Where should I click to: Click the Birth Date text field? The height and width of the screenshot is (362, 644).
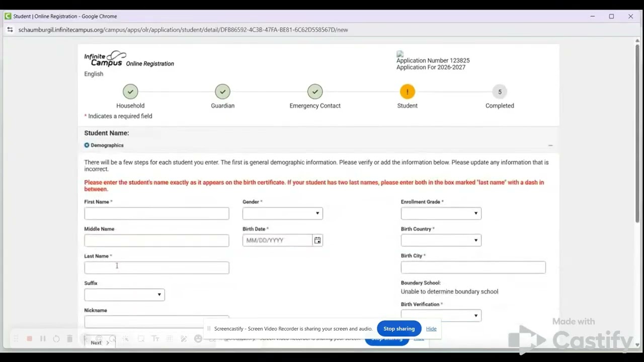(x=278, y=240)
